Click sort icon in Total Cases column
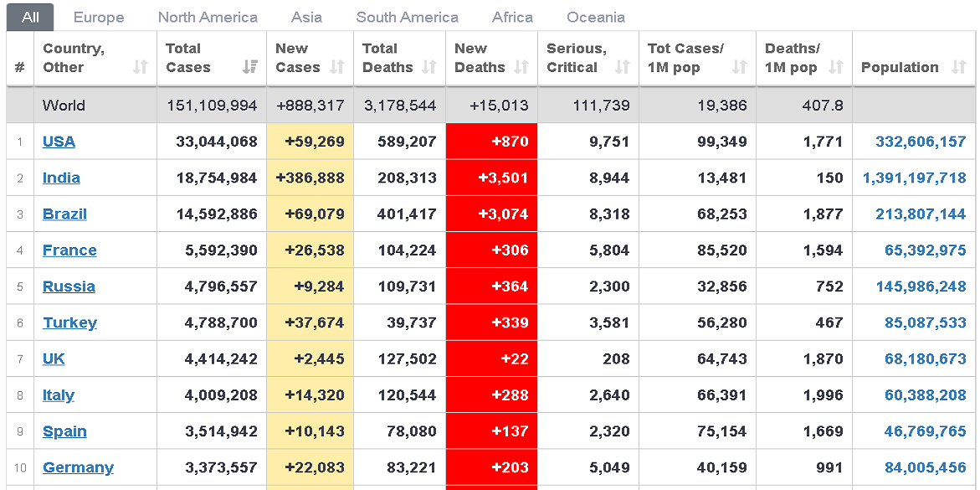 click(249, 67)
